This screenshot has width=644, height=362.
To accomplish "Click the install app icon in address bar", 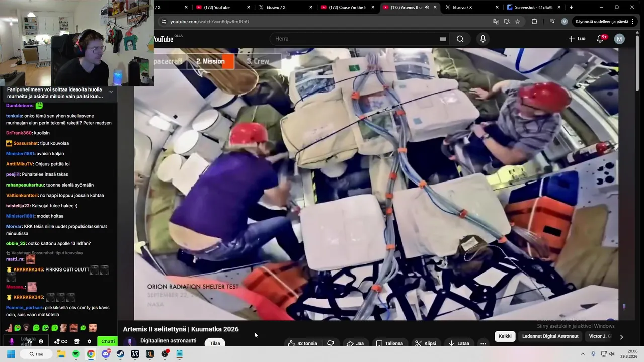I will [507, 22].
